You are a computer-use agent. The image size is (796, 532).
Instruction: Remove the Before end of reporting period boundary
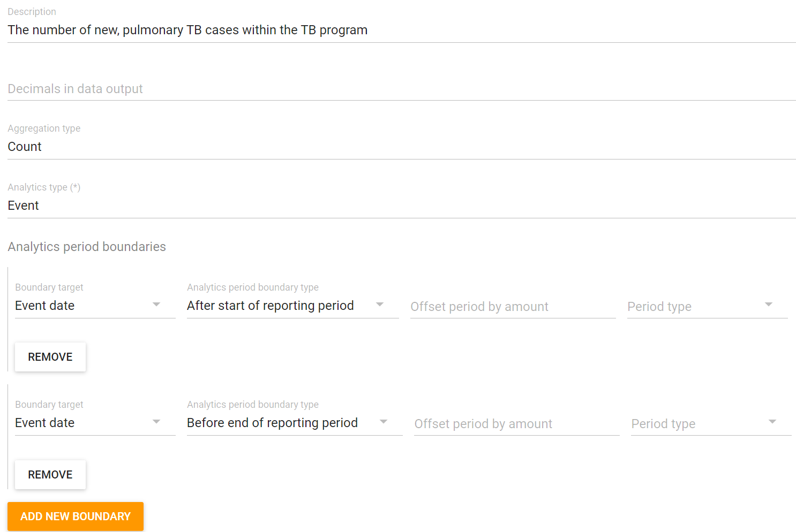(50, 475)
